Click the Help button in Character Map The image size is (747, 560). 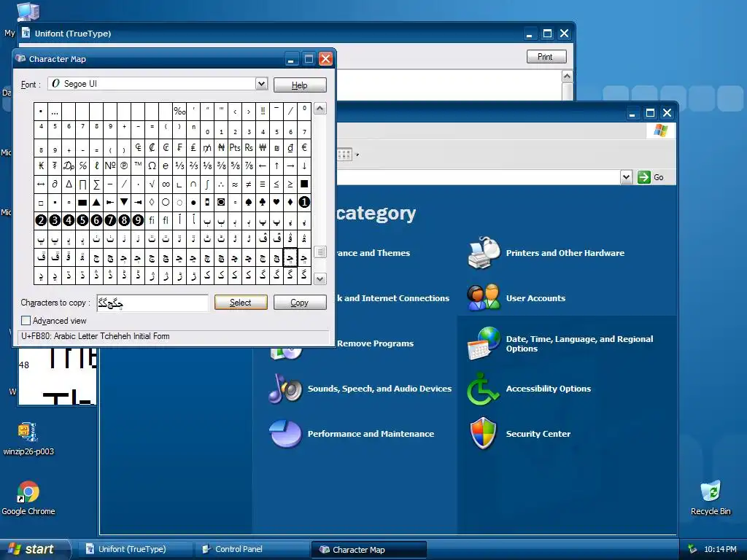pyautogui.click(x=300, y=85)
